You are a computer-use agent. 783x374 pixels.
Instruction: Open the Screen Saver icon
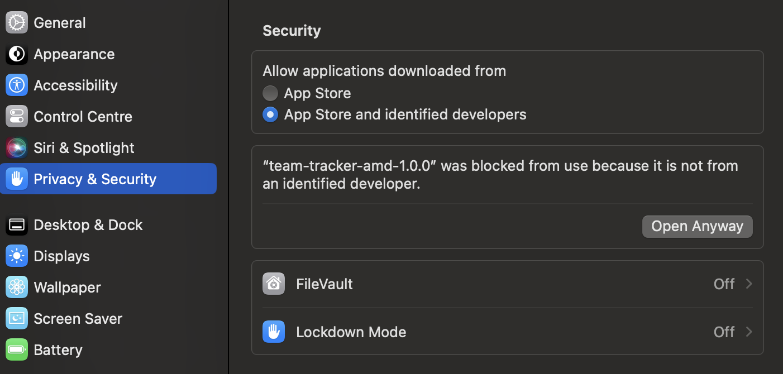(16, 319)
